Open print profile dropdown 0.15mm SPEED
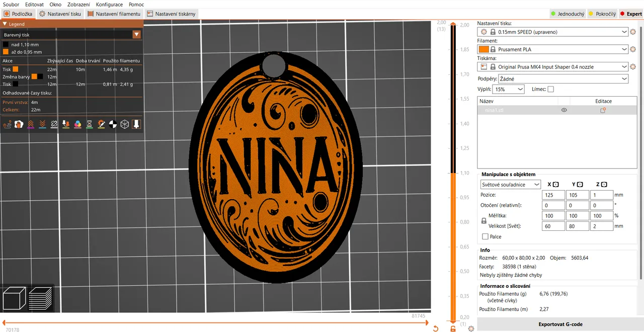The image size is (644, 332). point(553,32)
